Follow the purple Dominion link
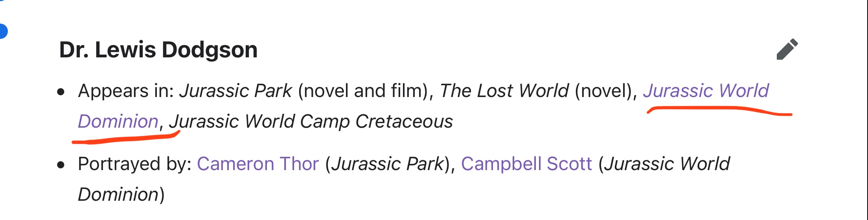This screenshot has width=868, height=220. (x=118, y=121)
